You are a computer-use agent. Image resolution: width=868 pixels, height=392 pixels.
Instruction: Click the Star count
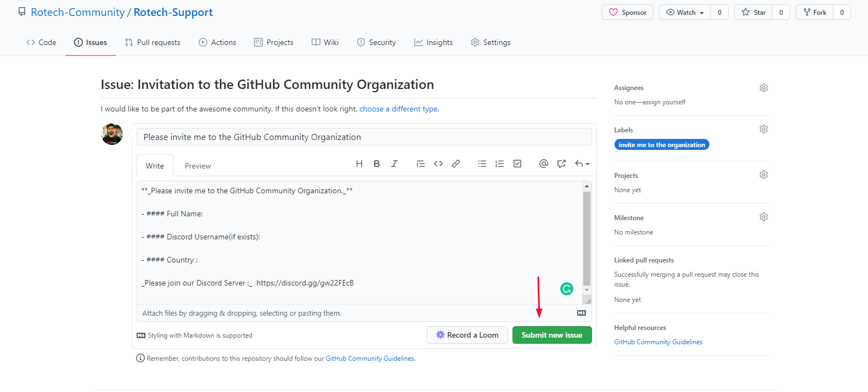click(781, 12)
